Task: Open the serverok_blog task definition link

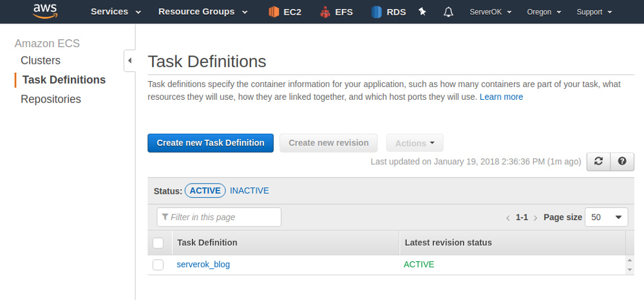Action: coord(203,265)
